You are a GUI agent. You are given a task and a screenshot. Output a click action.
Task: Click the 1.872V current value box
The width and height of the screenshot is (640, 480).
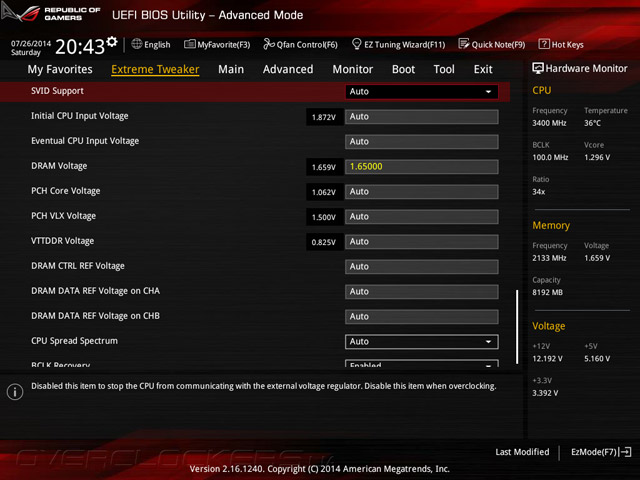point(324,117)
